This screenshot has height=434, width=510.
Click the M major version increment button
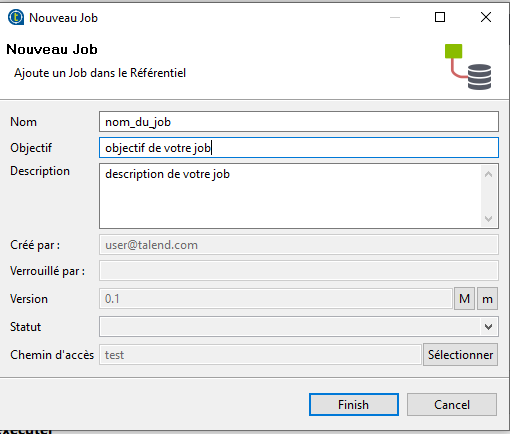pos(464,299)
